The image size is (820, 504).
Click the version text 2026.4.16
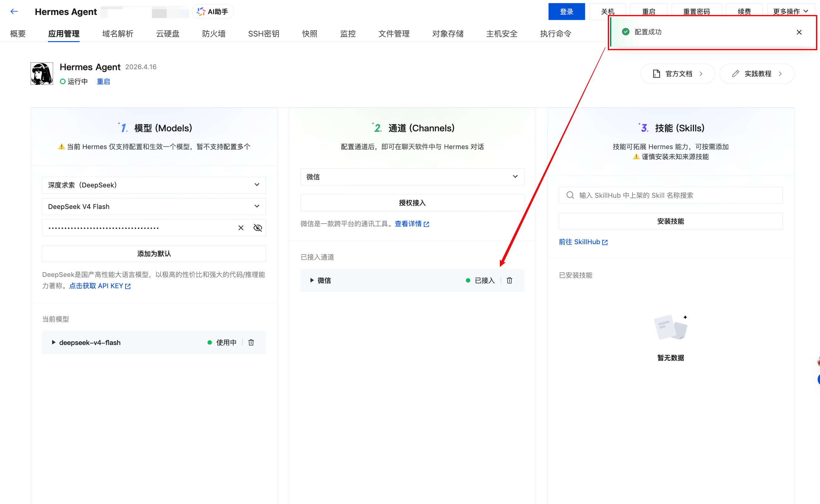[x=141, y=67]
